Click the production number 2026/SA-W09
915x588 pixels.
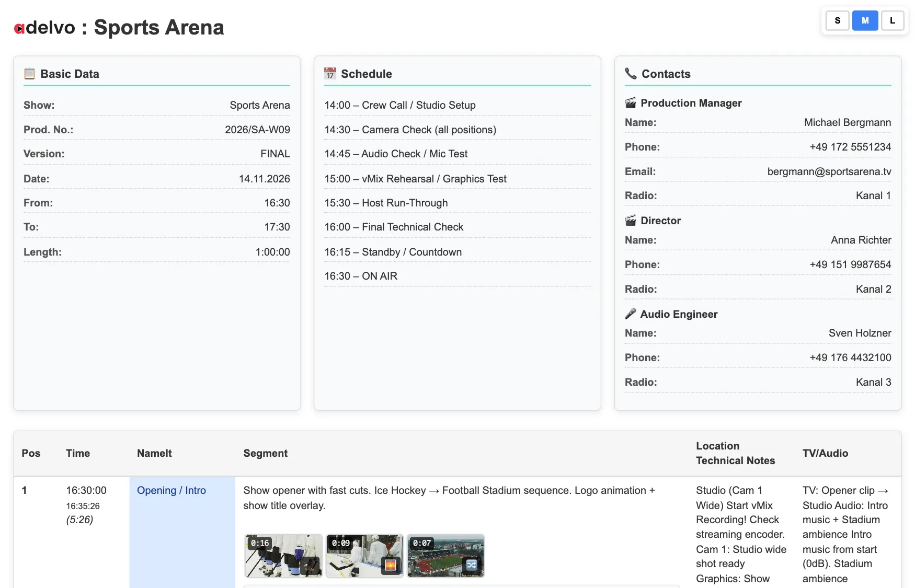click(x=257, y=130)
